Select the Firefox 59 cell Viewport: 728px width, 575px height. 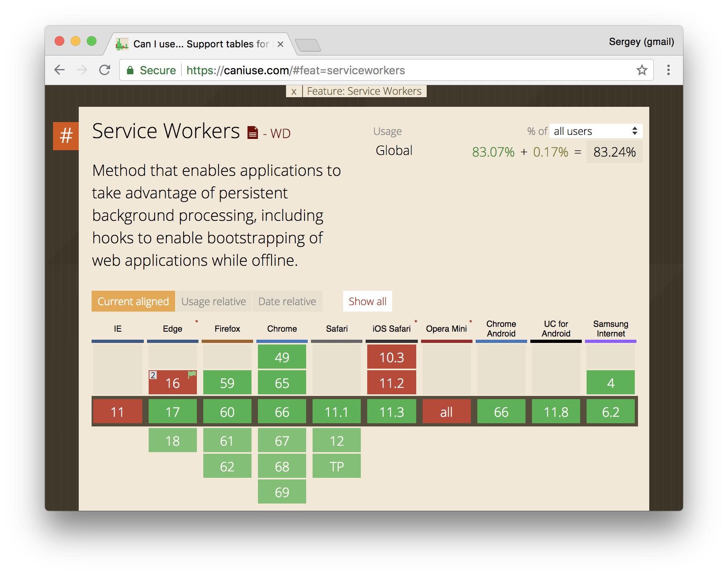227,383
